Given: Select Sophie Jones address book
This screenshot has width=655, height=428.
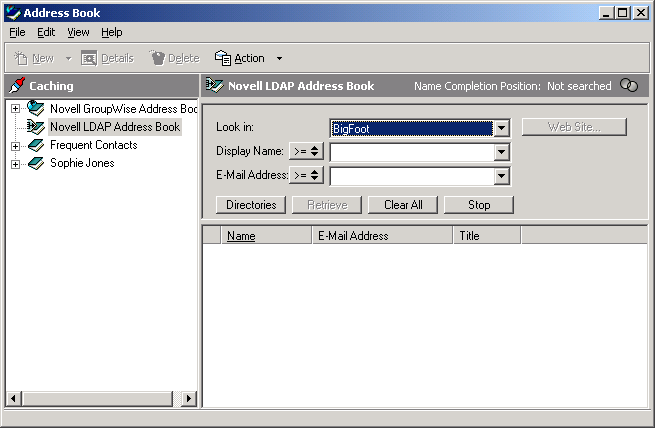Looking at the screenshot, I should coord(82,163).
